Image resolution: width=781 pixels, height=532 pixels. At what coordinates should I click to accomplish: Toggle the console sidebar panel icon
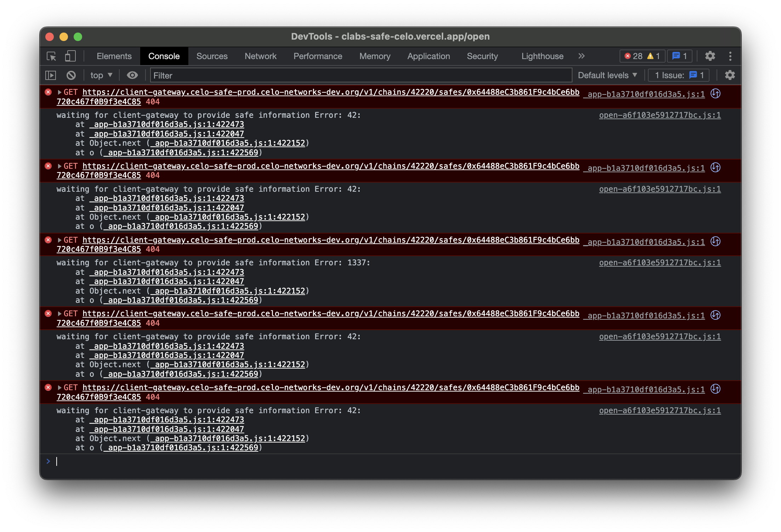(51, 75)
